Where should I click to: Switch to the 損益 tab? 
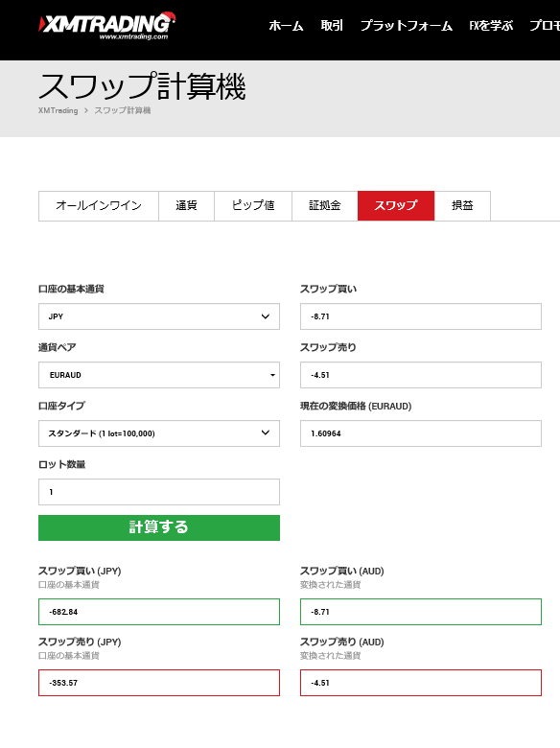click(462, 205)
